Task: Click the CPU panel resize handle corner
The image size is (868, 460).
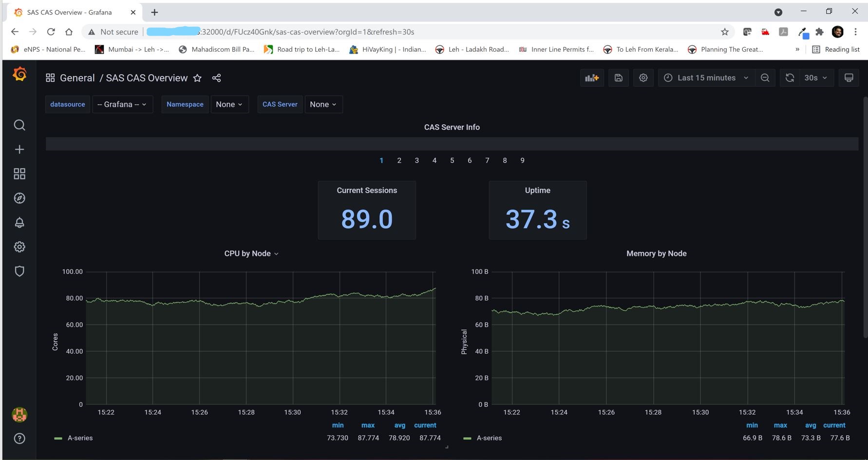Action: point(446,446)
